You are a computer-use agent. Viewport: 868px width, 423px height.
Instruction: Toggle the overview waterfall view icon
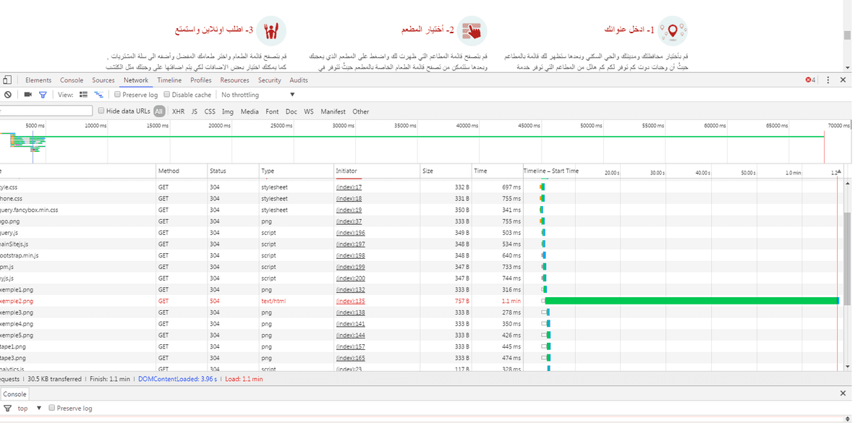click(99, 95)
